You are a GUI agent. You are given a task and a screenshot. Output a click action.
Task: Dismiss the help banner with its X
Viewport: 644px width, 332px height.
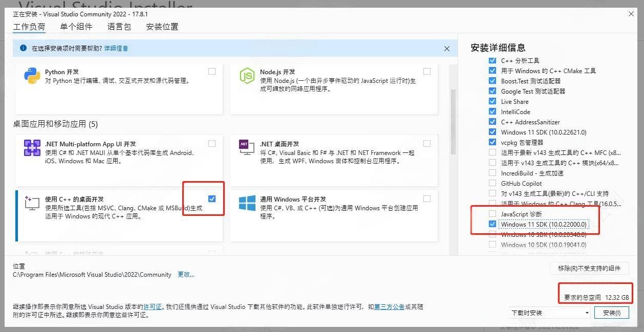(x=447, y=49)
